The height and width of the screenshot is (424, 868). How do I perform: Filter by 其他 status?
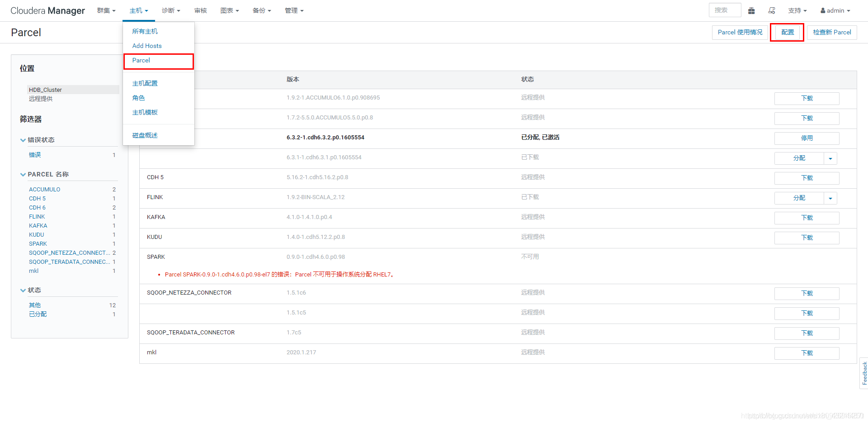pyautogui.click(x=35, y=305)
